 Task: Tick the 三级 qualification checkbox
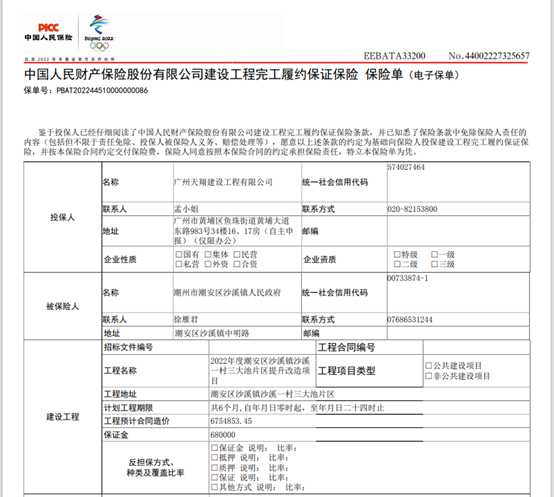435,264
